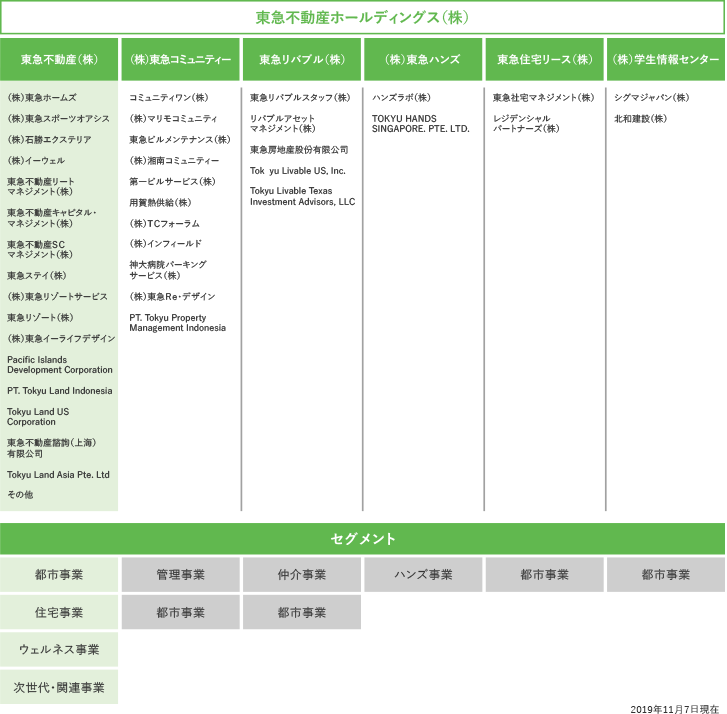727x714 pixels.
Task: Click その他 at the column bottom
Action: pos(20,495)
